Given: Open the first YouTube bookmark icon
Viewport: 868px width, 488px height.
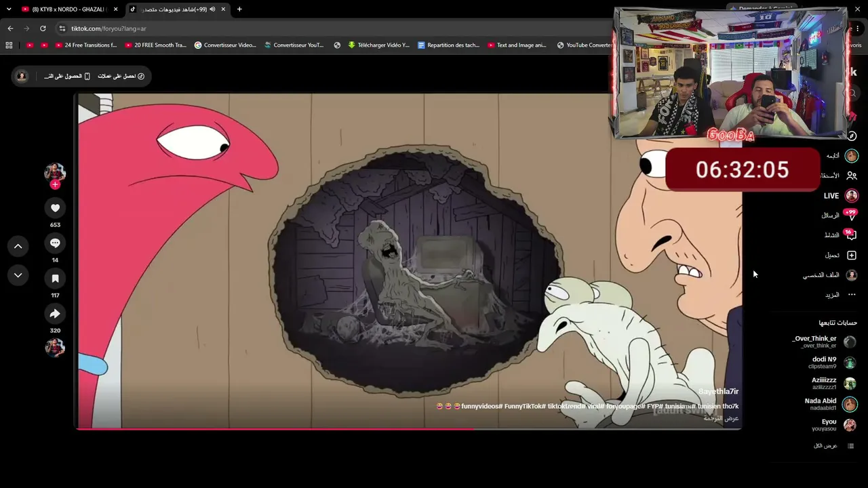Looking at the screenshot, I should point(30,45).
